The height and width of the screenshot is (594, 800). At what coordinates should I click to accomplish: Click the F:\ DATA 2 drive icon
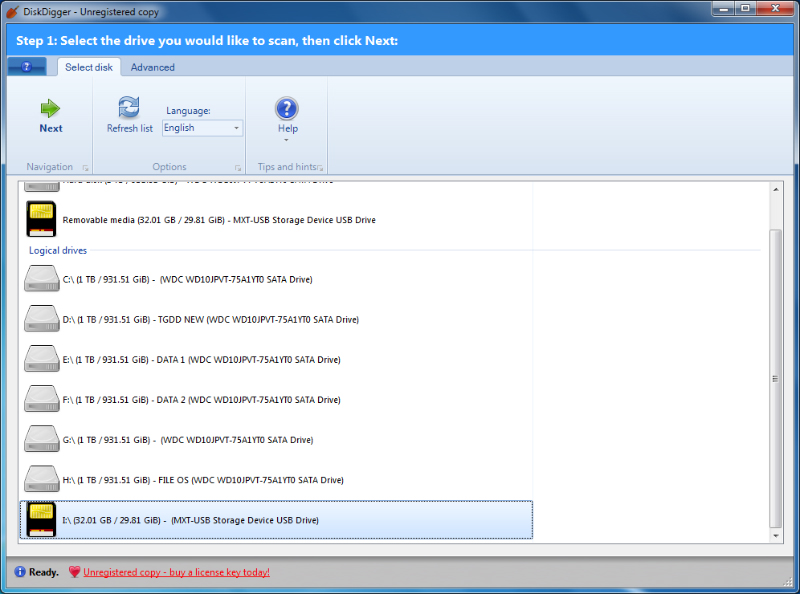42,399
